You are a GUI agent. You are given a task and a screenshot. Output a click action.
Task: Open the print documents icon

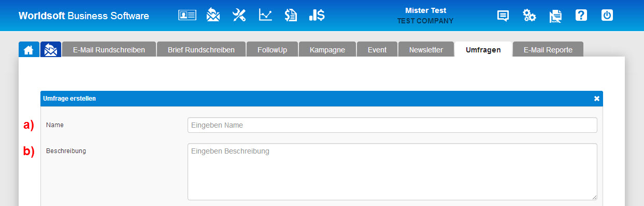point(555,16)
